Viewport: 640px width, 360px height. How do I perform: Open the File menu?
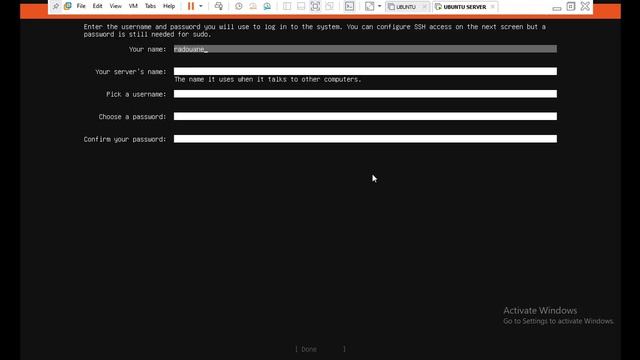[x=81, y=6]
